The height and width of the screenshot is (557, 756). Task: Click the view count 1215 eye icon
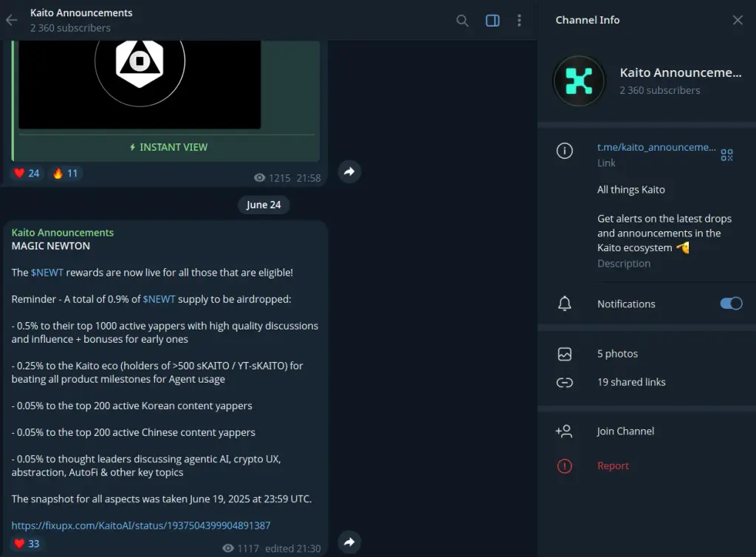[x=259, y=178]
